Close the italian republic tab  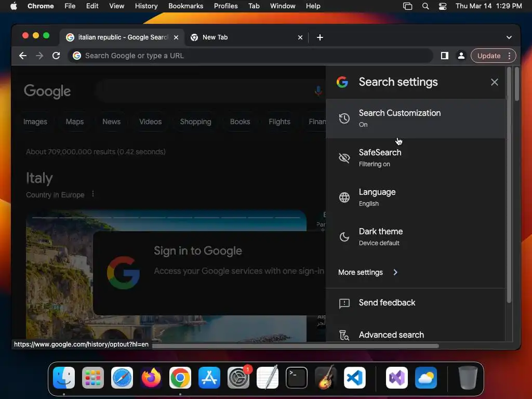pos(176,37)
